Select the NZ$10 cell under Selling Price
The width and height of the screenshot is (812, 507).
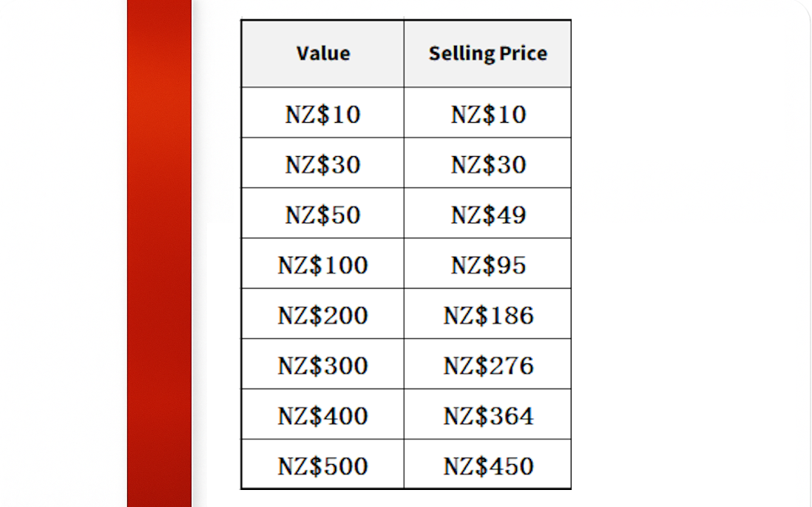coord(488,114)
